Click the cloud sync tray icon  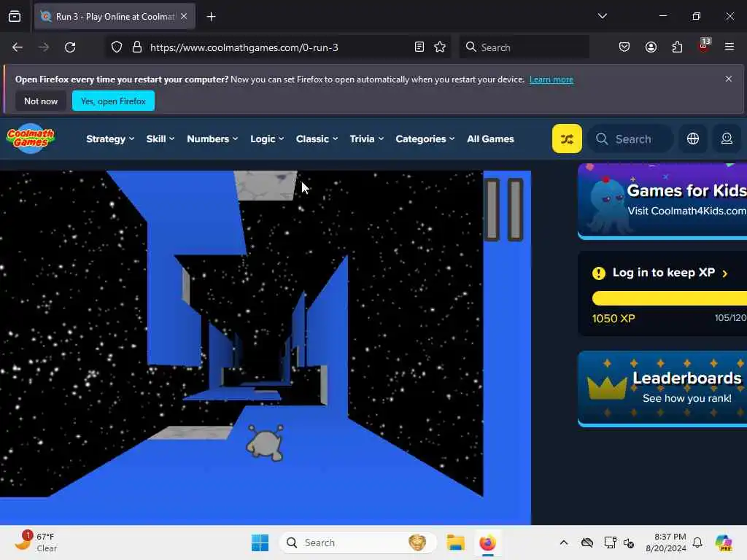(x=587, y=542)
